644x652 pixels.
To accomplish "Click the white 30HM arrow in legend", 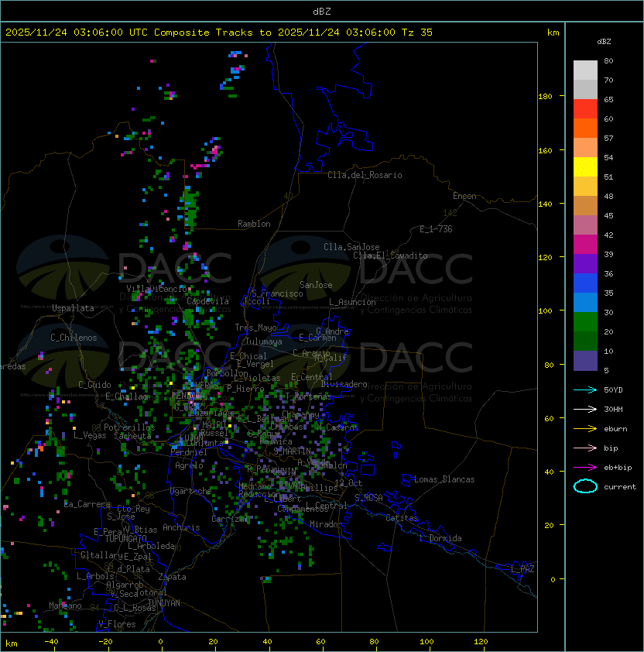I will click(x=585, y=409).
